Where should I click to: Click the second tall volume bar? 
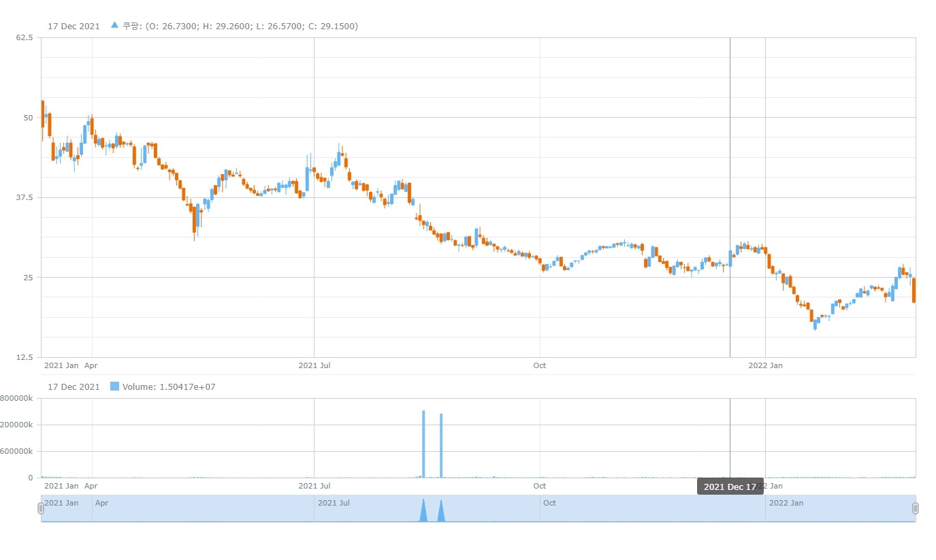[441, 446]
